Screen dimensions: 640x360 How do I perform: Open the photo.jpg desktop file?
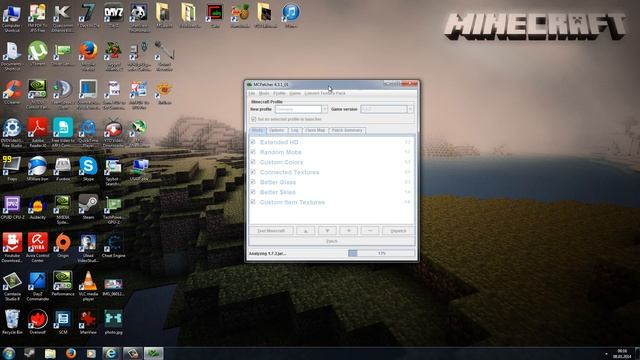[113, 322]
